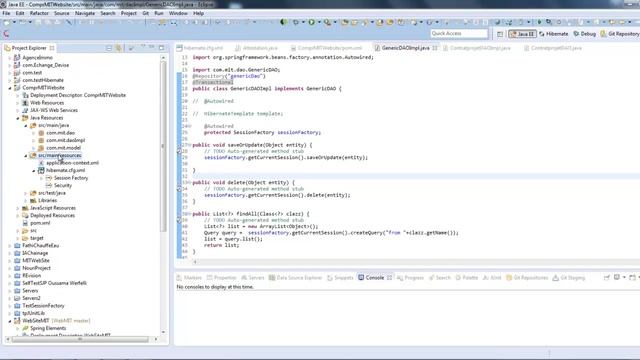Switch to the Java EE perspective

tap(522, 34)
